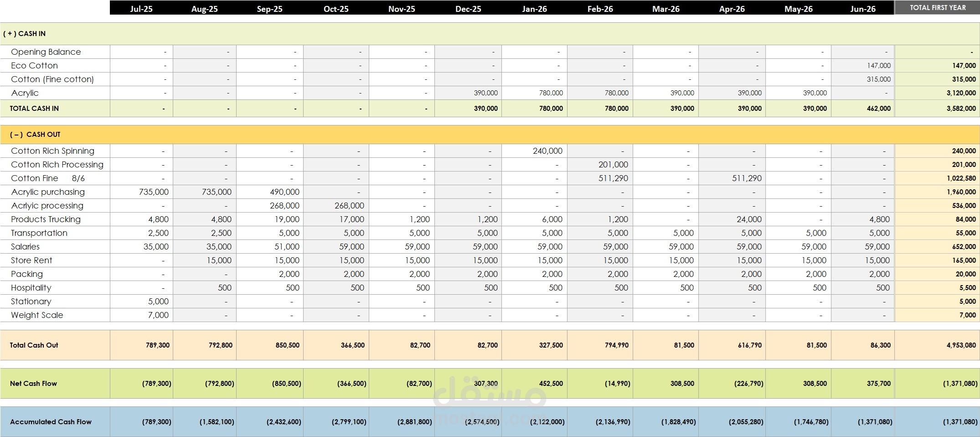Select the Hospitality row label
The image size is (980, 437).
click(31, 288)
